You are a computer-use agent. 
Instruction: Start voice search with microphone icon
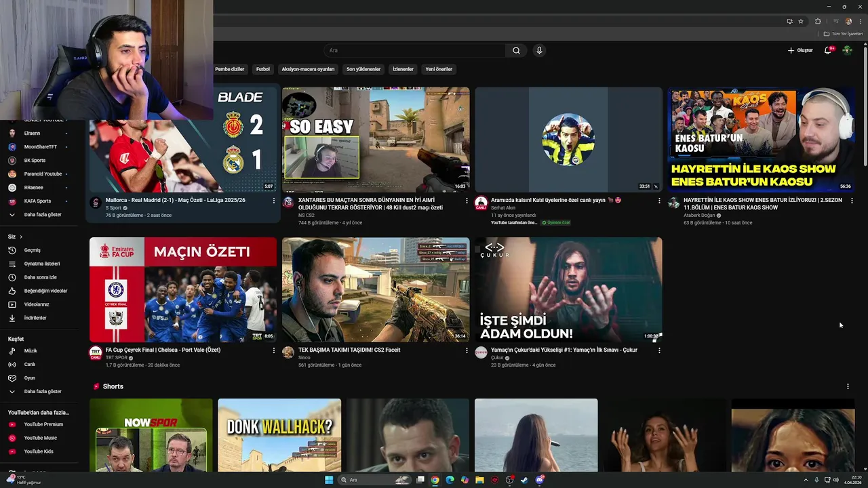click(539, 50)
